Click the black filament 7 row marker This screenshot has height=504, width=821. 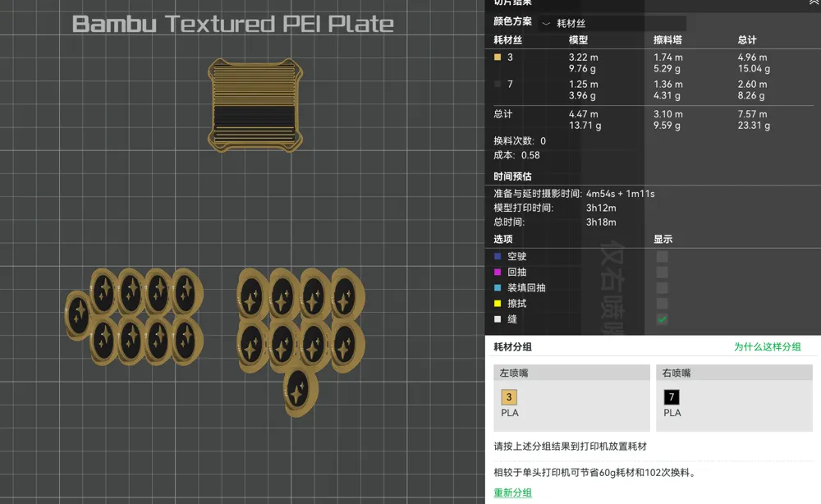498,85
